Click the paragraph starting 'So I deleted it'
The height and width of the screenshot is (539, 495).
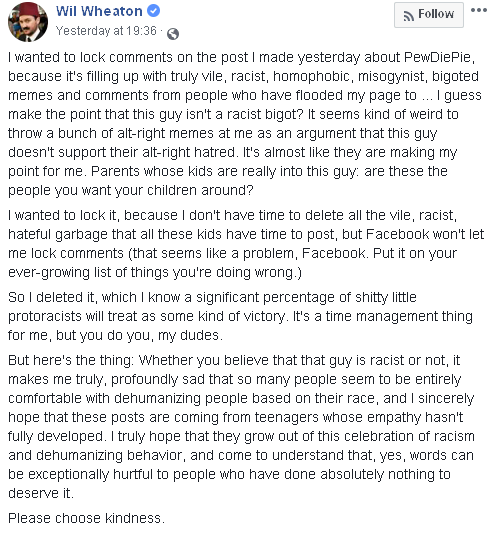pos(240,316)
